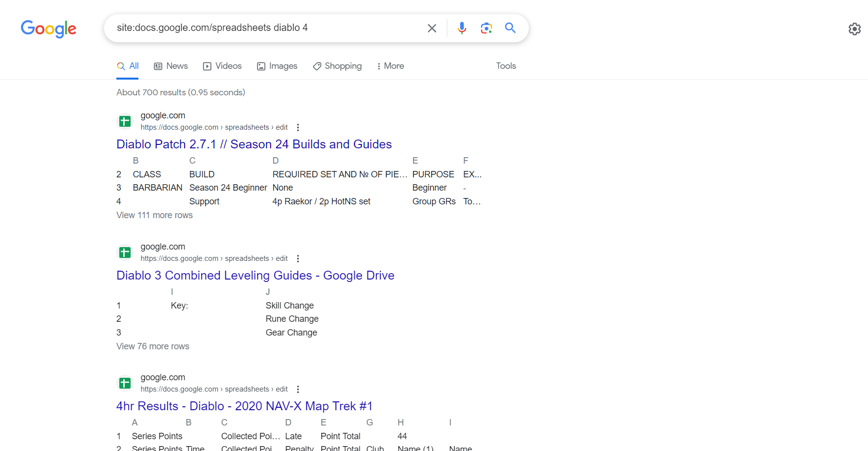Switch to the Shopping tab

[337, 66]
